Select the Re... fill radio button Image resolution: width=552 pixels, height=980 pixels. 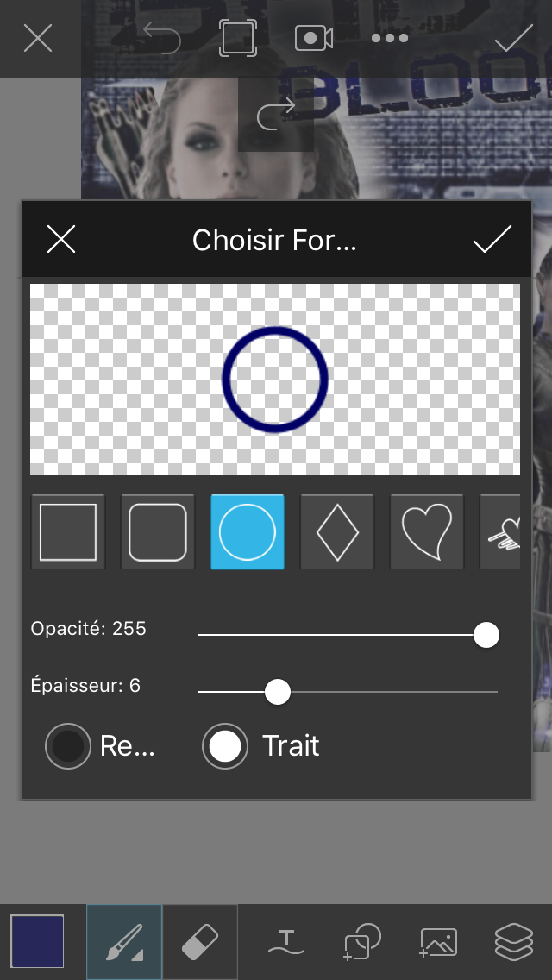(x=67, y=746)
